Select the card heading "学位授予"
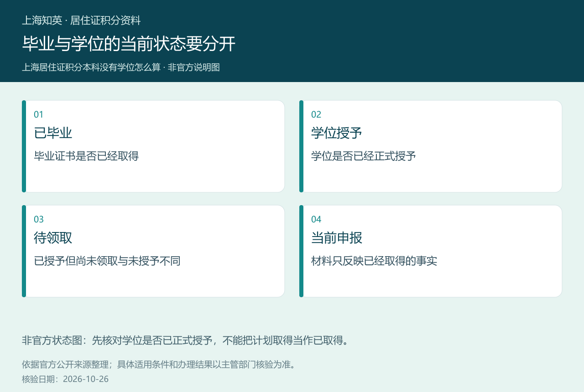 (x=337, y=133)
